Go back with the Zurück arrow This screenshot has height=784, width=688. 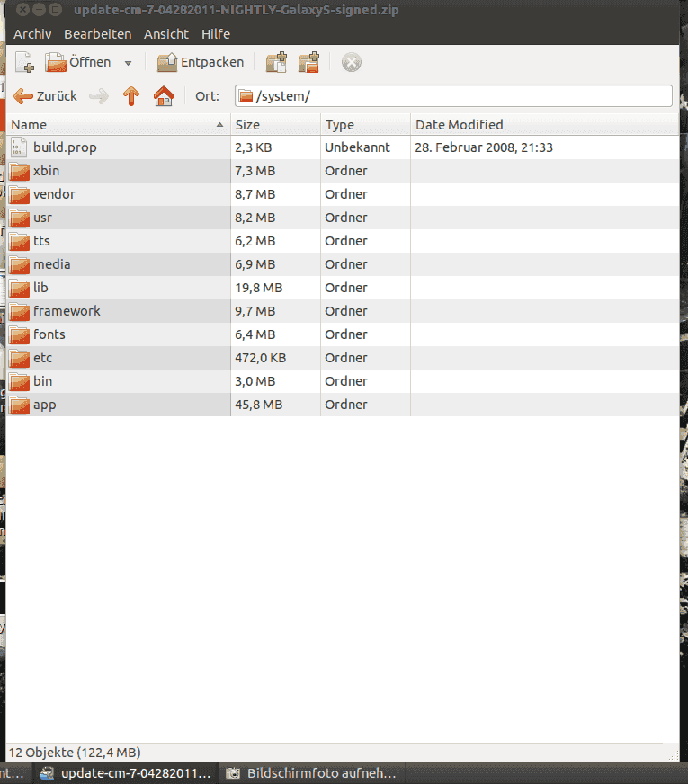(x=45, y=96)
